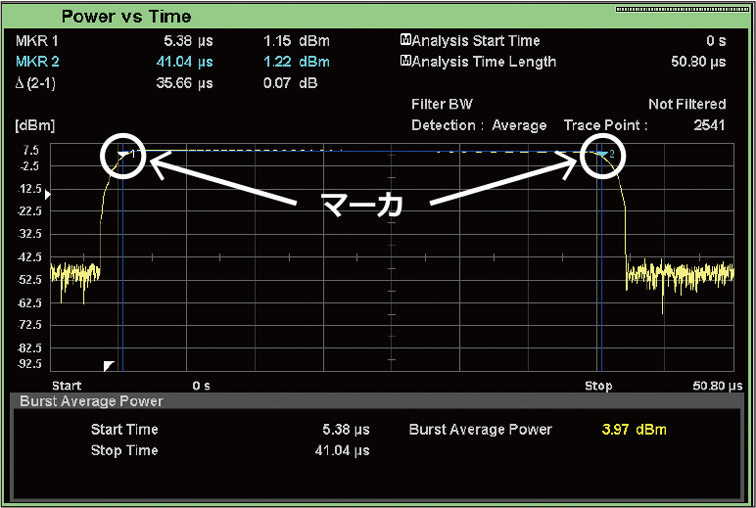Click the Δ (2-1) delta marker label
This screenshot has height=508, width=756.
(x=35, y=83)
